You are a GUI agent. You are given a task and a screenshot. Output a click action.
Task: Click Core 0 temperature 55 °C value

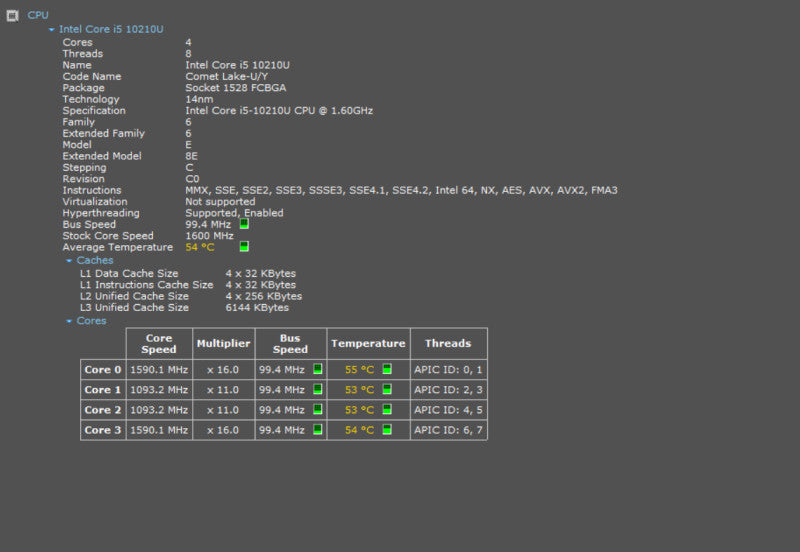tap(359, 369)
